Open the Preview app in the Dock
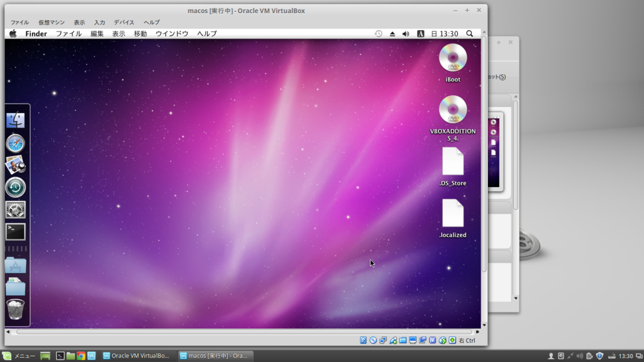644x362 pixels. (15, 165)
